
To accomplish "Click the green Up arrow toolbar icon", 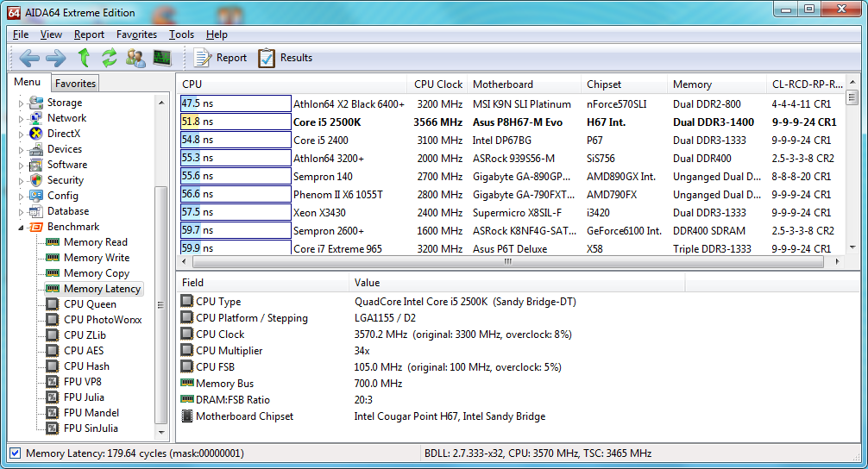I will [84, 58].
